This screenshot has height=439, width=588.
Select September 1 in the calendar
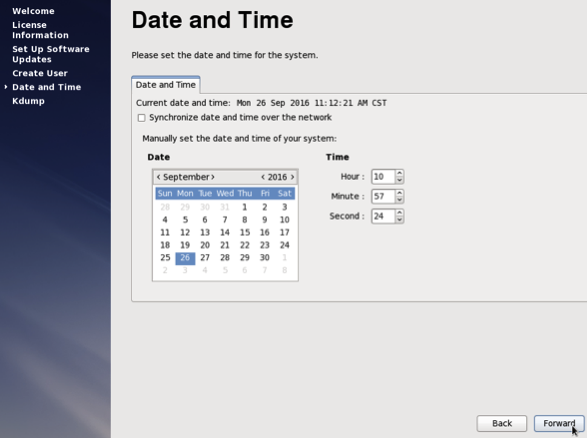coord(244,207)
